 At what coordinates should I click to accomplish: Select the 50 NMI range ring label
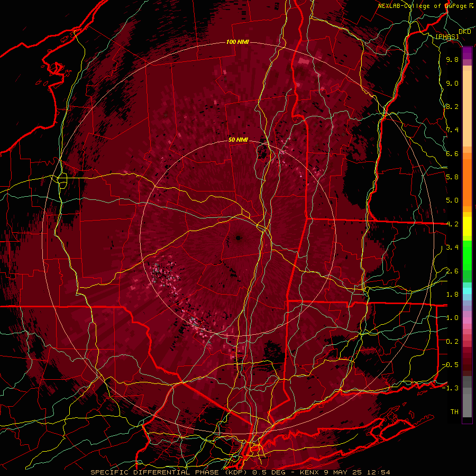click(239, 140)
